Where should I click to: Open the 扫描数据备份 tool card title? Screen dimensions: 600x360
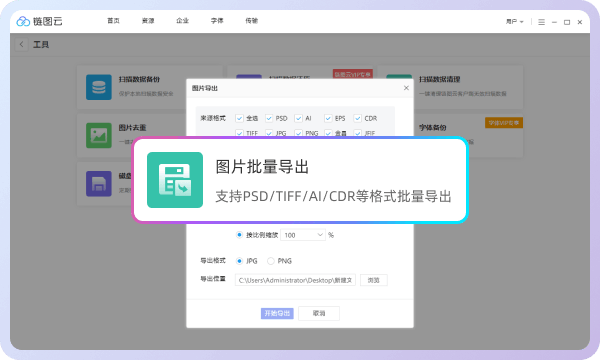click(x=139, y=79)
